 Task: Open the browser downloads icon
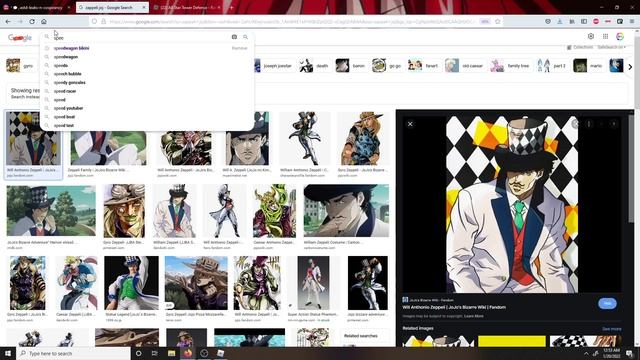point(560,21)
